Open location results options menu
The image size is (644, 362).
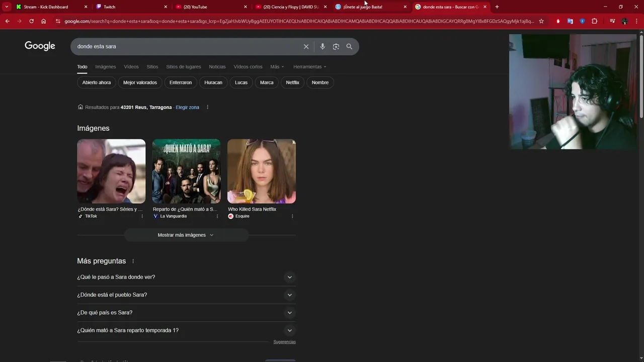point(207,107)
